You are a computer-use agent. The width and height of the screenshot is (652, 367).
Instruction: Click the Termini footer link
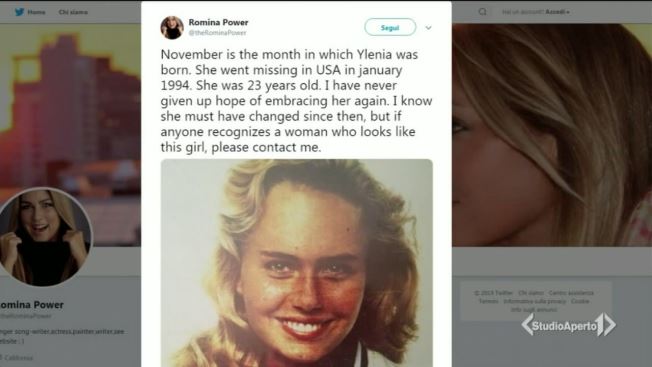(489, 301)
